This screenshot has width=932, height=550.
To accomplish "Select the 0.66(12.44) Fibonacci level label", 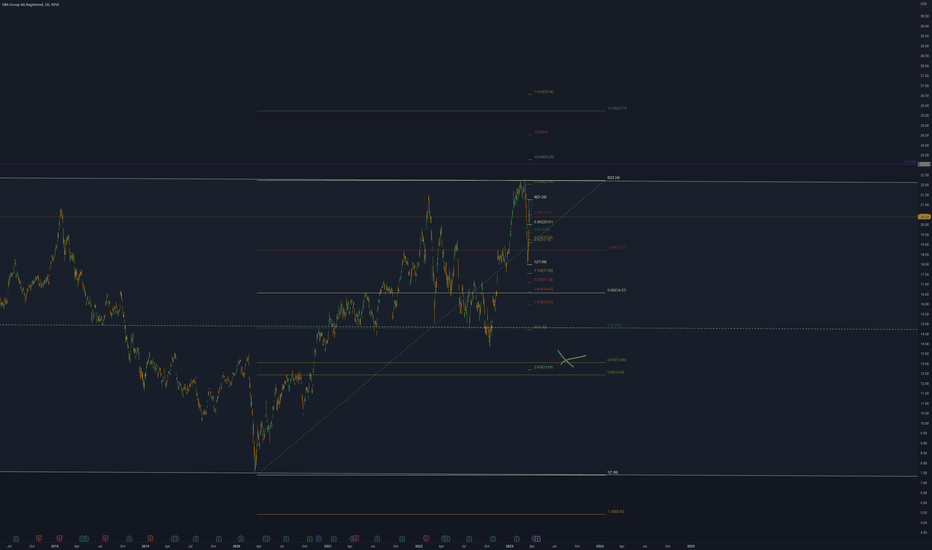I will (616, 372).
